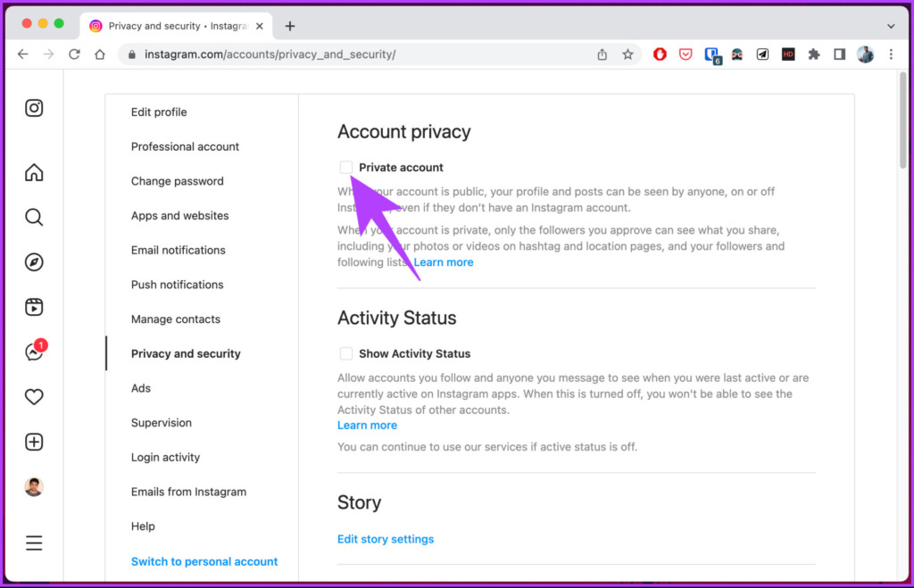Switch to the Privacy and security menu item

point(186,353)
